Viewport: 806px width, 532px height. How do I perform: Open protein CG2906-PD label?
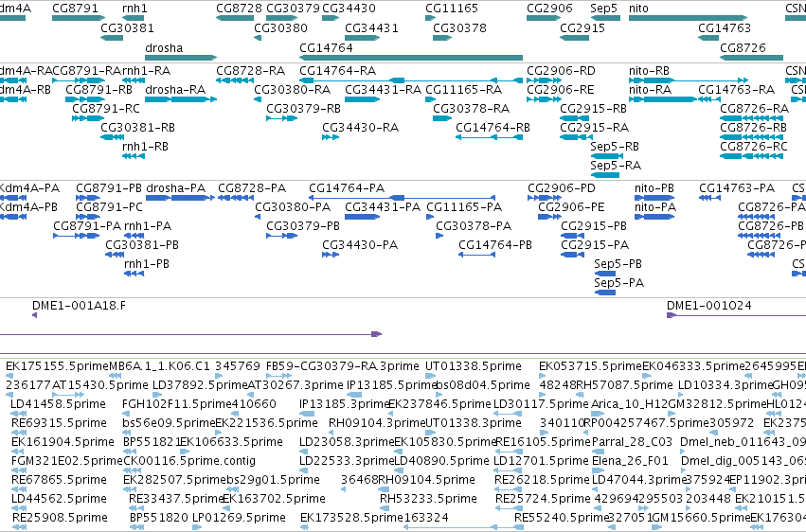pyautogui.click(x=562, y=188)
